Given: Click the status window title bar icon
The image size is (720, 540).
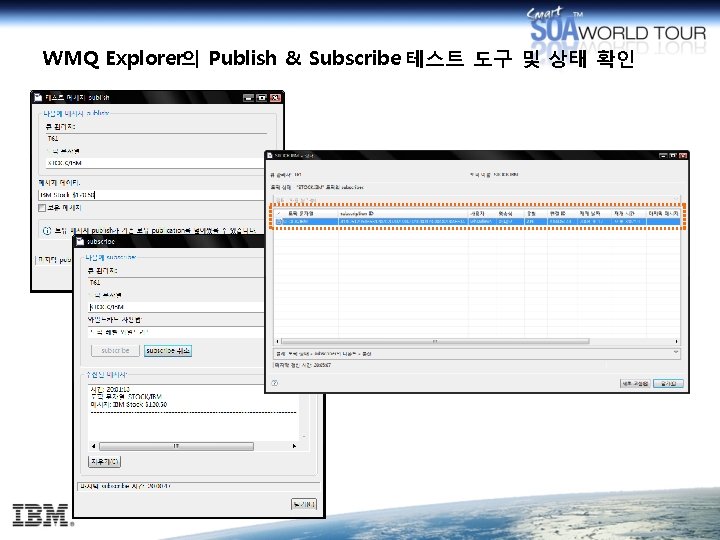Looking at the screenshot, I should pos(270,156).
